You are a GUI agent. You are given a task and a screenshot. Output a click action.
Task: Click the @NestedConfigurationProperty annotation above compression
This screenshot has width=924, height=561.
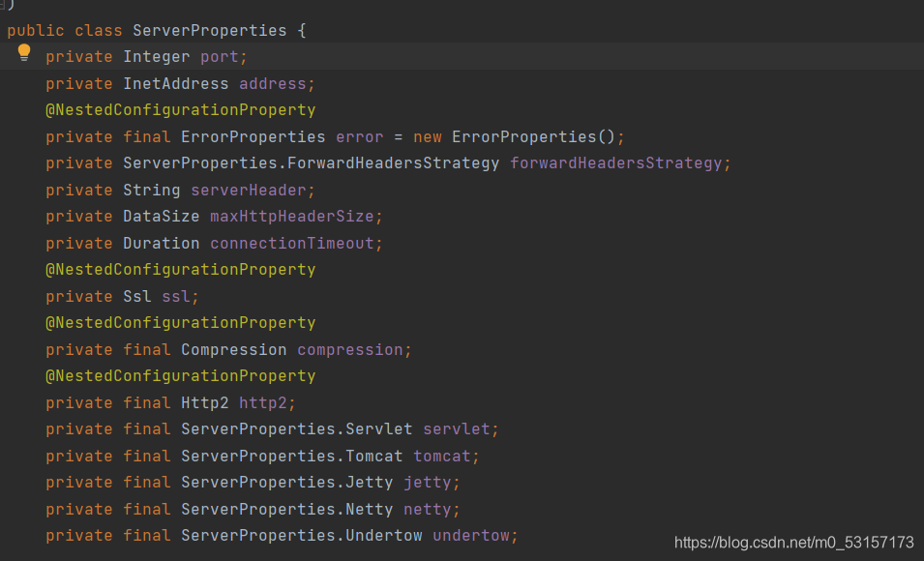pos(180,323)
